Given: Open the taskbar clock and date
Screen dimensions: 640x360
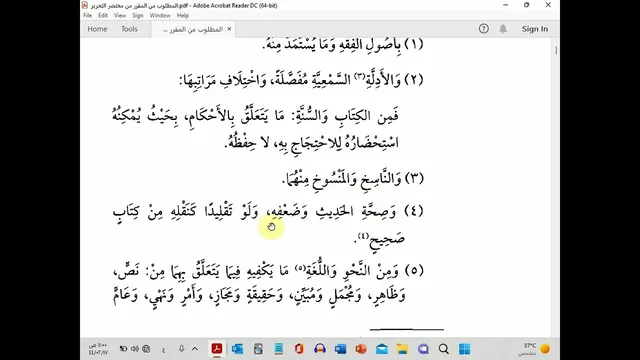Looking at the screenshot, I should 98,349.
